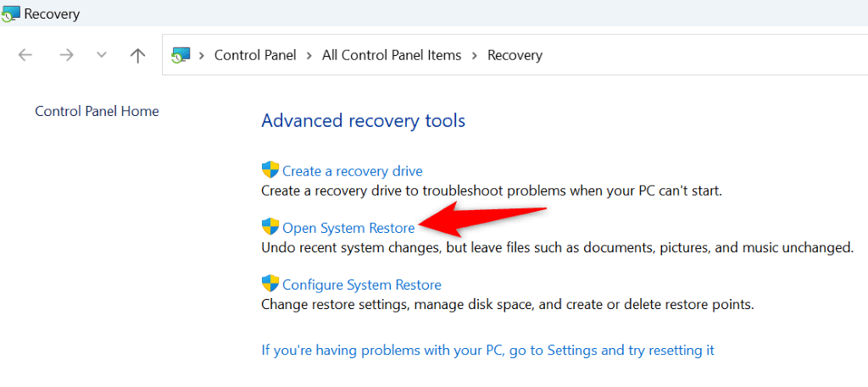Click the Back navigation arrow

tap(25, 55)
